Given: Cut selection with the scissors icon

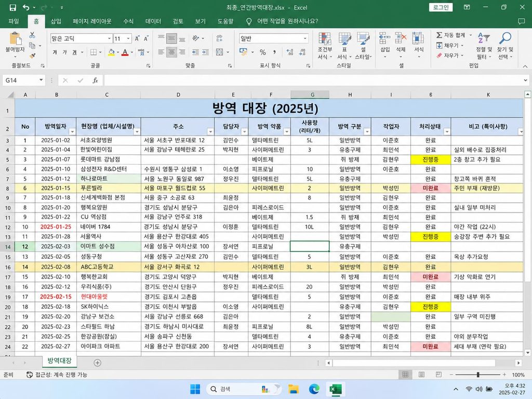Looking at the screenshot, I should tap(32, 35).
